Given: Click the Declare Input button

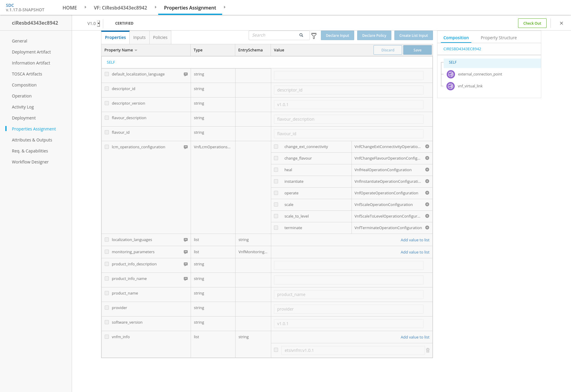Looking at the screenshot, I should pyautogui.click(x=337, y=35).
